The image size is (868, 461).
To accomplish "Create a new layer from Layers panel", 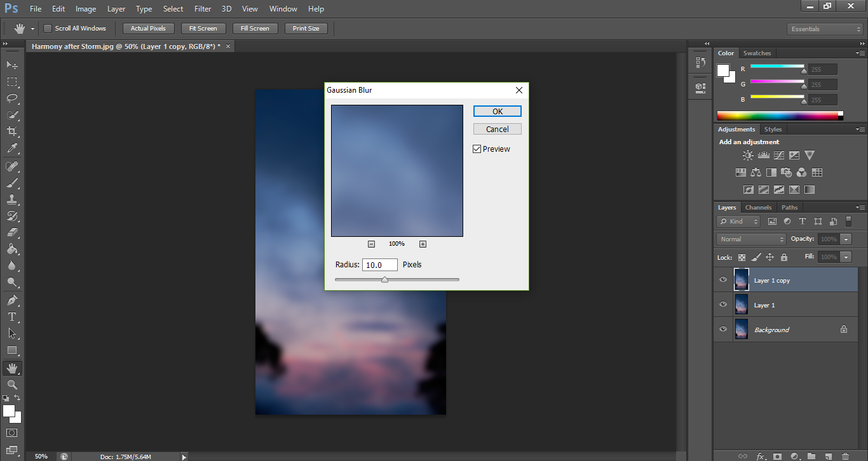I will click(829, 456).
